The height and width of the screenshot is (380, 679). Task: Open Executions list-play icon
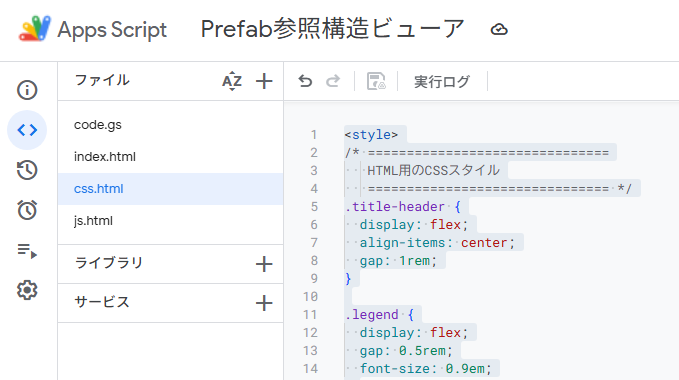pyautogui.click(x=27, y=250)
